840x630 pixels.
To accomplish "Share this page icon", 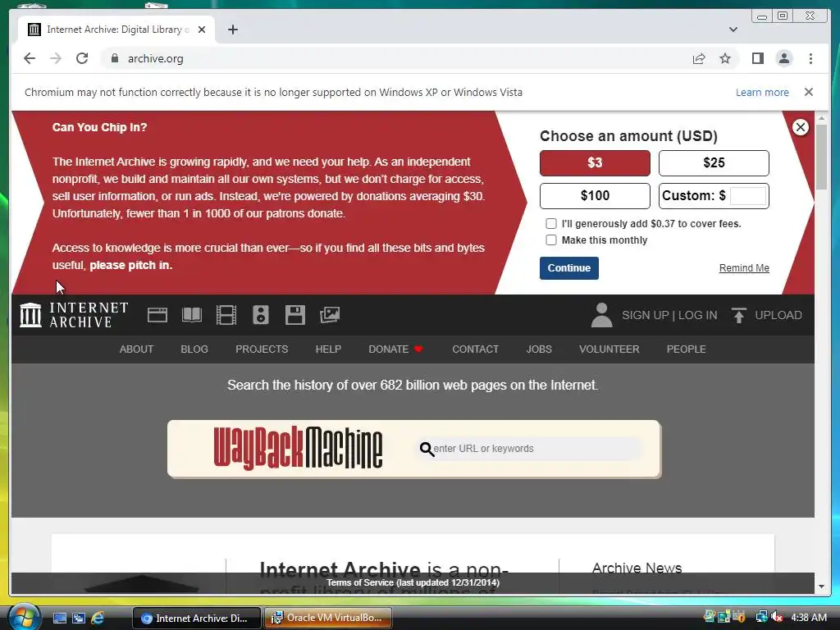I will pos(699,58).
